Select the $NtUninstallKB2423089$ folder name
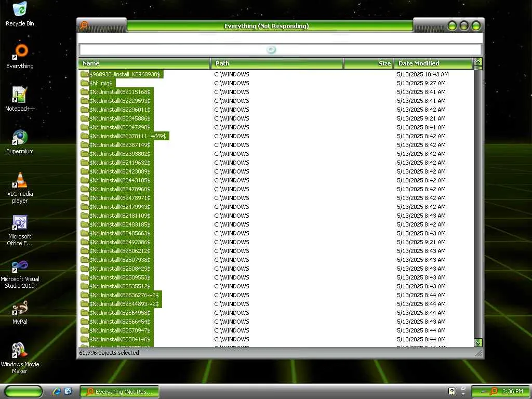532x399 pixels. pyautogui.click(x=120, y=171)
